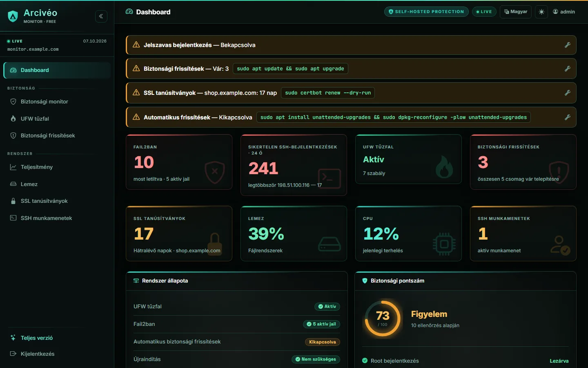This screenshot has width=588, height=368.
Task: Click the apt update command snippet
Action: tap(290, 69)
